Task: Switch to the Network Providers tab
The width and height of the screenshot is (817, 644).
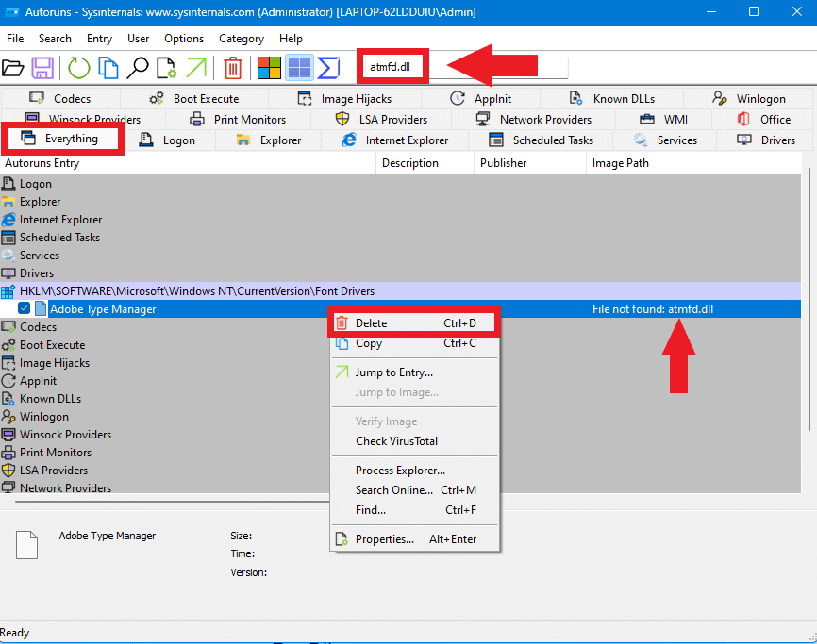Action: 534,119
